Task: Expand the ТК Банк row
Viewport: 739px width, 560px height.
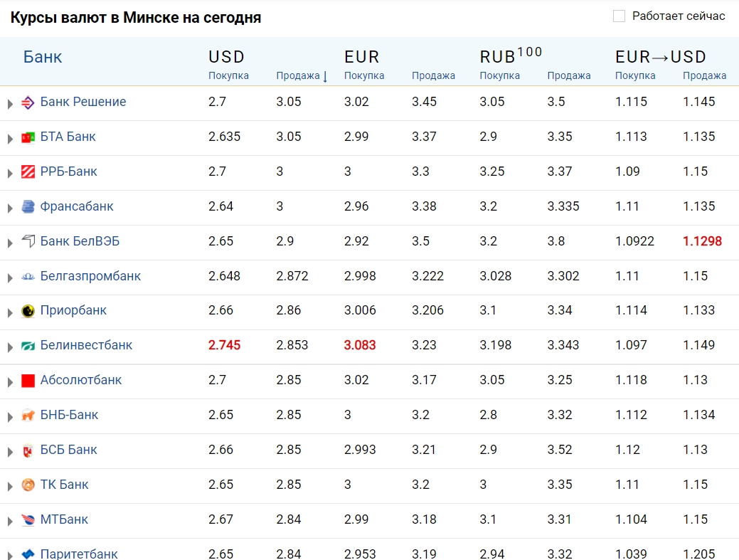Action: [10, 487]
